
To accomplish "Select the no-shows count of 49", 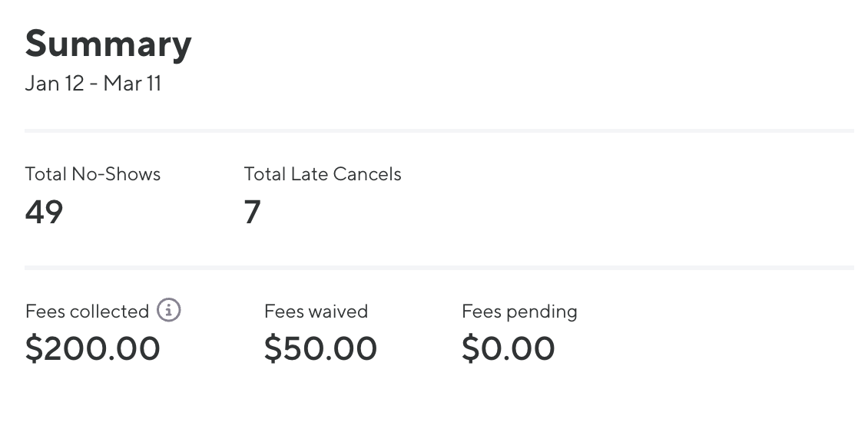I will coord(44,212).
